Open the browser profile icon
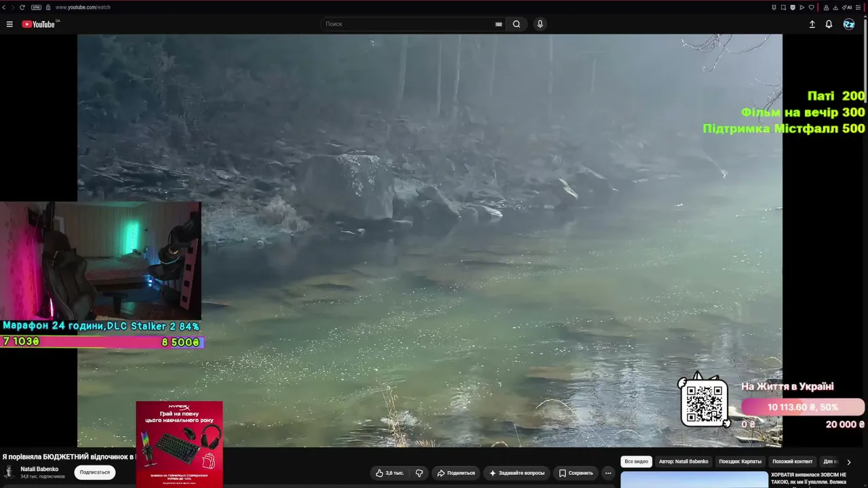Viewport: 868px width, 488px height. tap(826, 7)
